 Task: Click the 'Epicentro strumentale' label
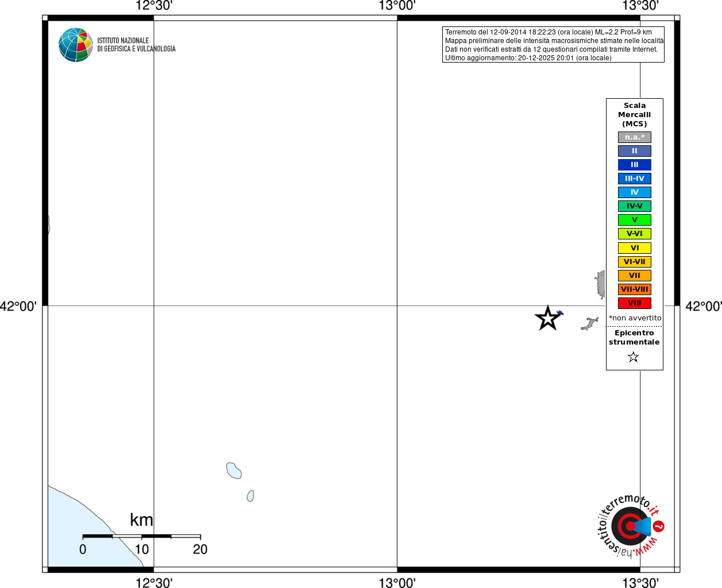pos(634,338)
